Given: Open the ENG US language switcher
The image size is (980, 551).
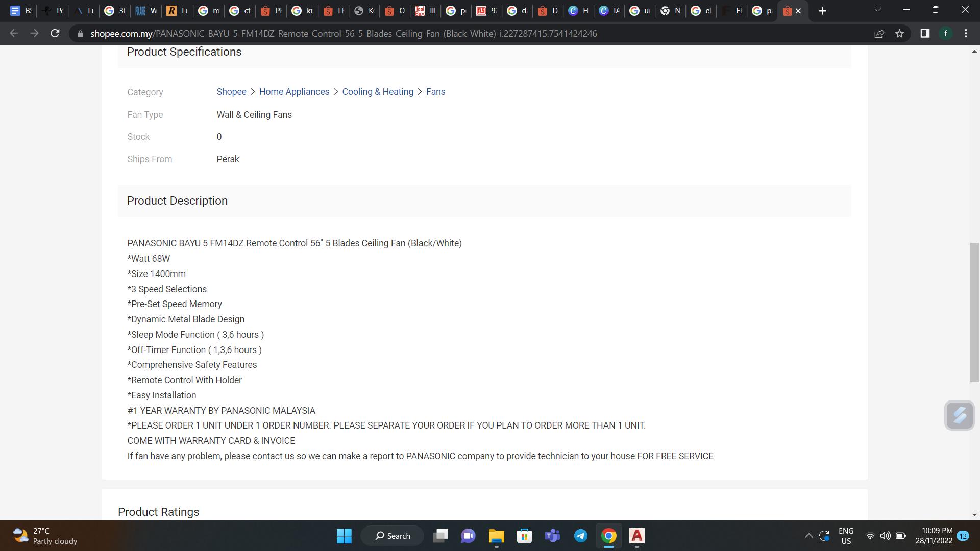Looking at the screenshot, I should pyautogui.click(x=846, y=536).
